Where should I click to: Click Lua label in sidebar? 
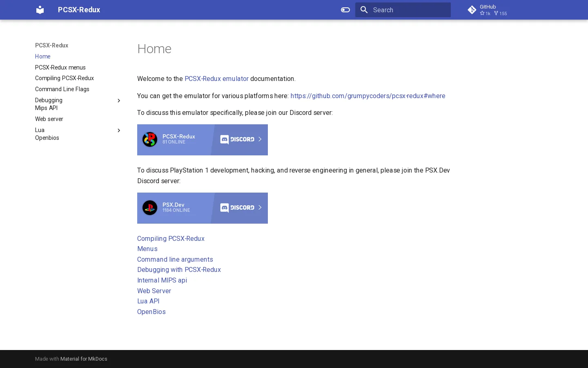(40, 130)
